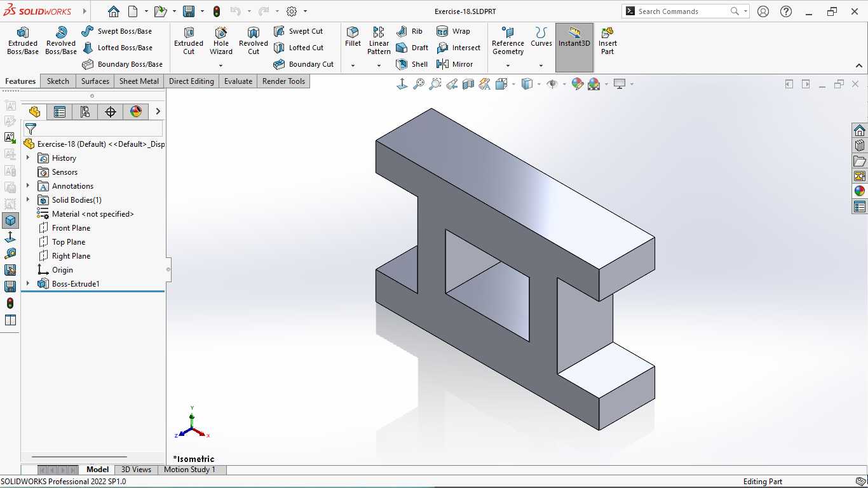Choose the Shell feature

tap(412, 64)
